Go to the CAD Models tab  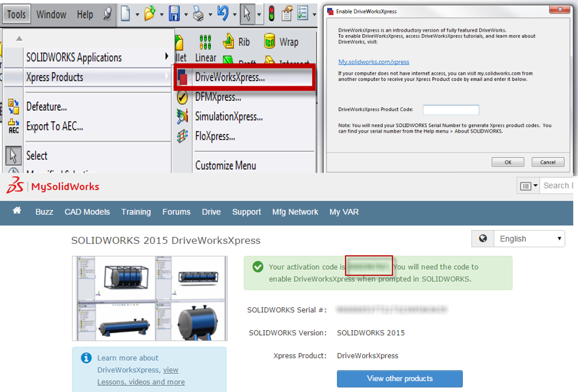pyautogui.click(x=87, y=212)
